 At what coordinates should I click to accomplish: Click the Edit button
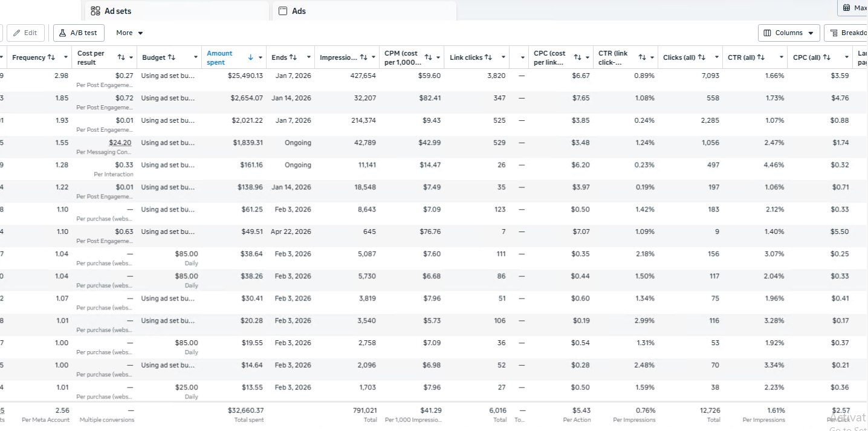[x=25, y=33]
